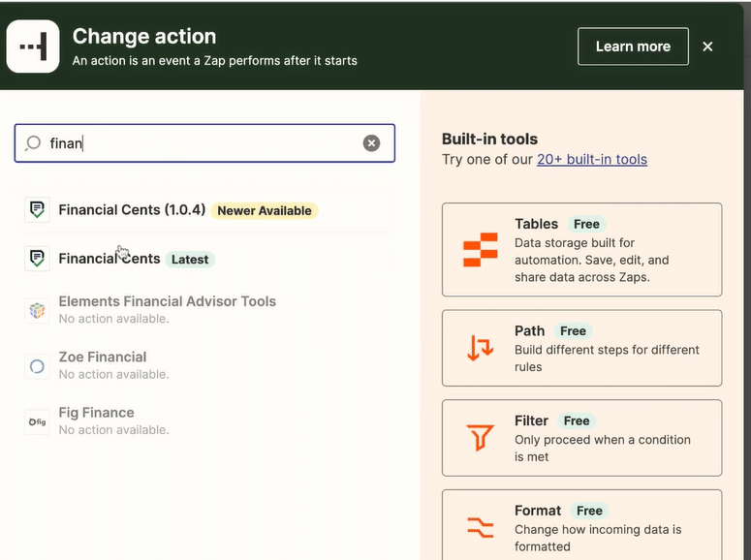Image resolution: width=751 pixels, height=560 pixels.
Task: Click the Latest badge
Action: (190, 260)
